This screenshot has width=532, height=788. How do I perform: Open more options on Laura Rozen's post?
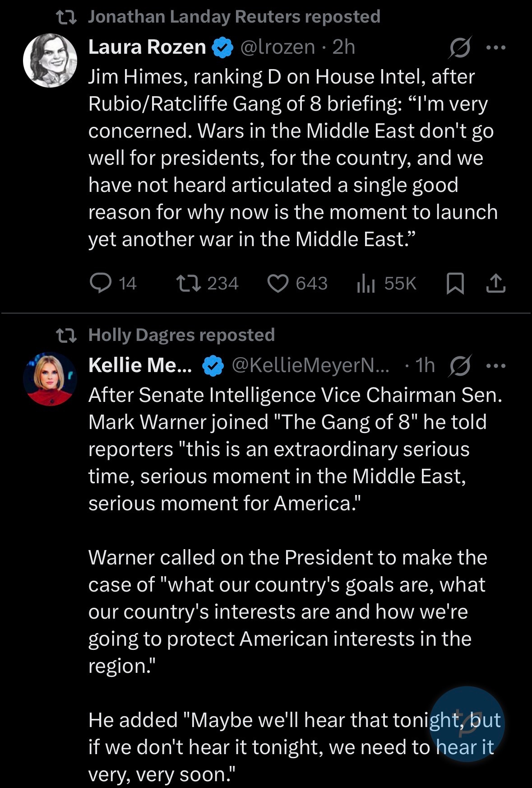pos(496,47)
